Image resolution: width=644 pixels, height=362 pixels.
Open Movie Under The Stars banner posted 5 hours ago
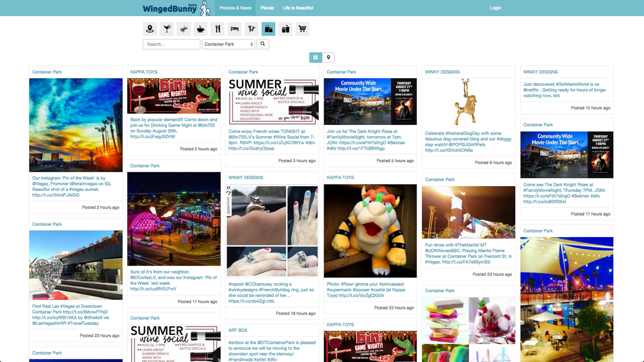(370, 101)
